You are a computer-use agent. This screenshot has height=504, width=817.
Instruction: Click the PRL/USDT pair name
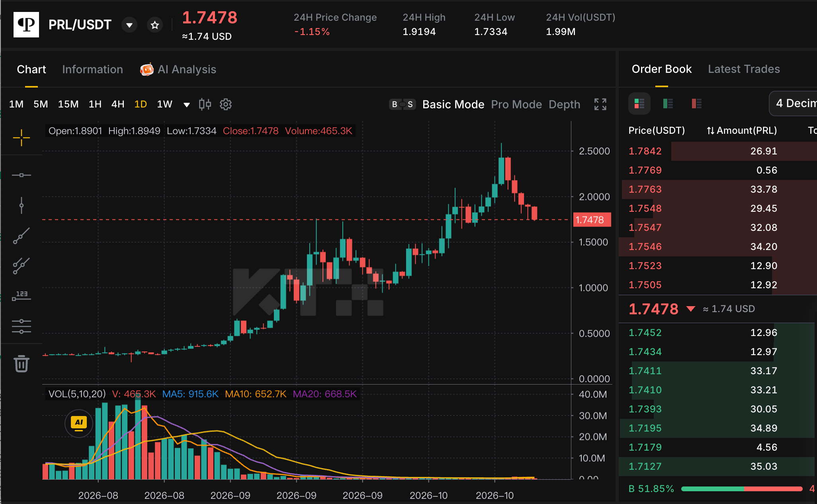80,25
